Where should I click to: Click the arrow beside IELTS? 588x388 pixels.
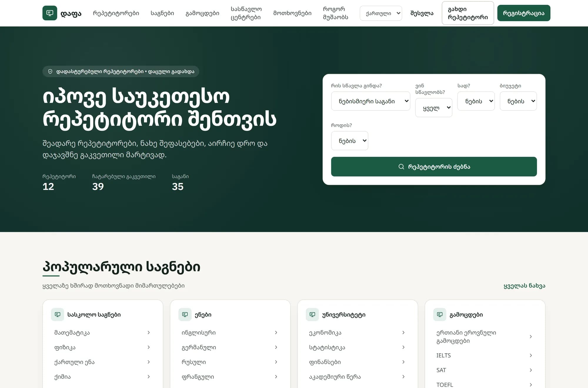(x=531, y=355)
